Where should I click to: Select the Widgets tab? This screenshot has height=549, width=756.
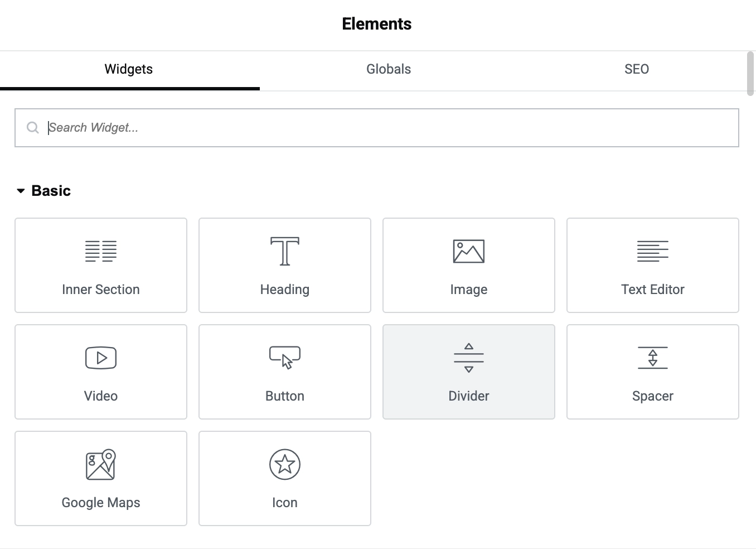point(128,69)
